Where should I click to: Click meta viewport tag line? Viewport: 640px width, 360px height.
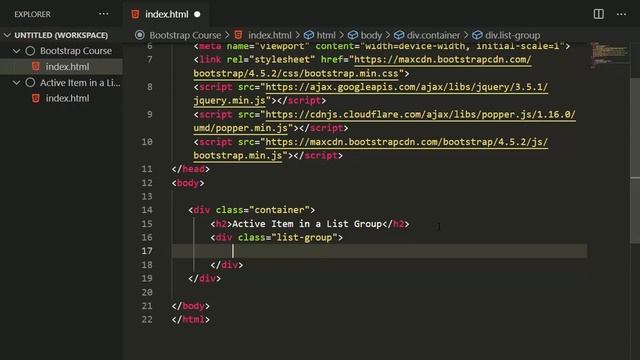click(382, 46)
